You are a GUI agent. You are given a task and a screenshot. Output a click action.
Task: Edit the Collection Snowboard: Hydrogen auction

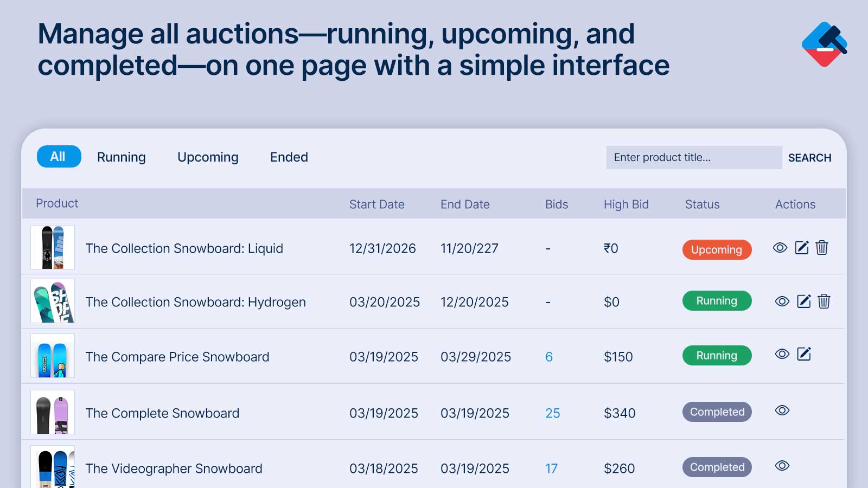pos(804,301)
